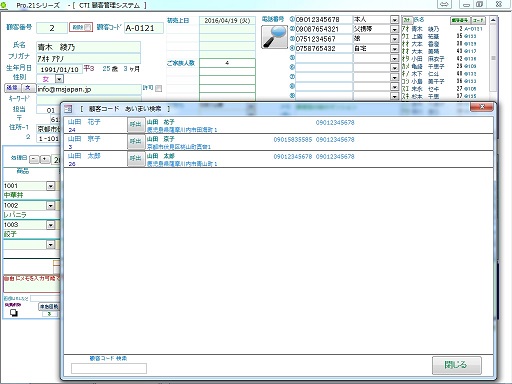Click the up arrow of the customer list scrollbar

click(493, 20)
